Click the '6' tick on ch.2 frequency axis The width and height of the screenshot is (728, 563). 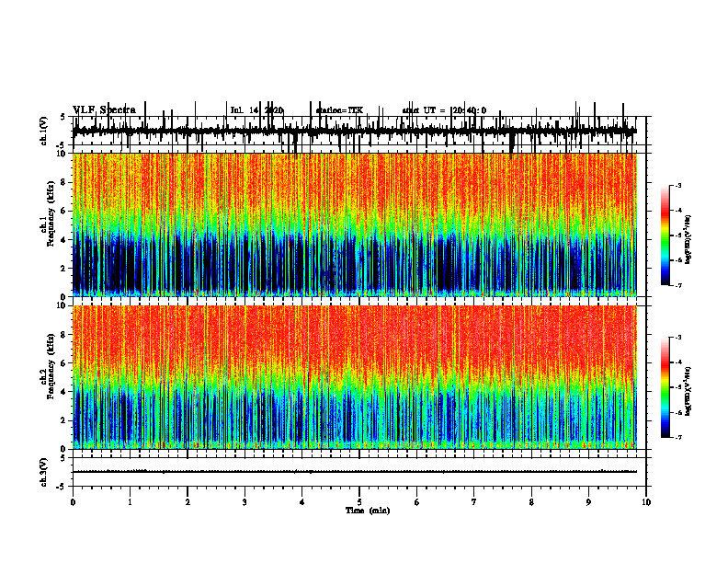64,363
